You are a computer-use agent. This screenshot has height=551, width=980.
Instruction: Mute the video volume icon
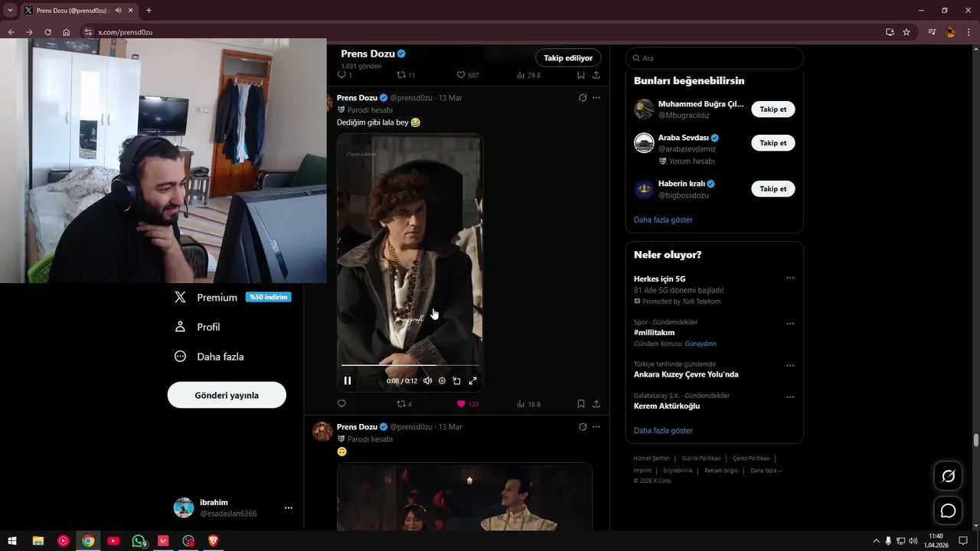point(427,380)
